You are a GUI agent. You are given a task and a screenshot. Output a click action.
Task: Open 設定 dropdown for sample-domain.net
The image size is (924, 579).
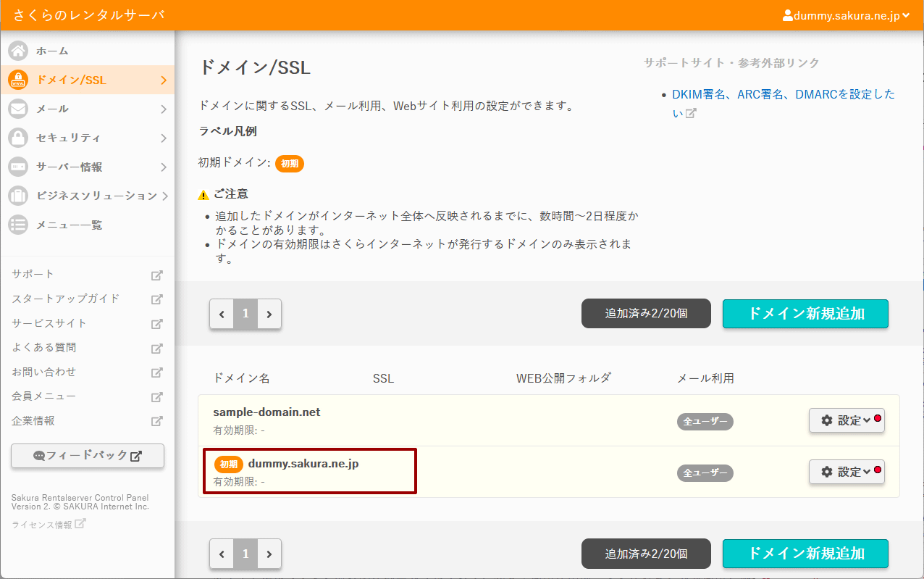(847, 420)
